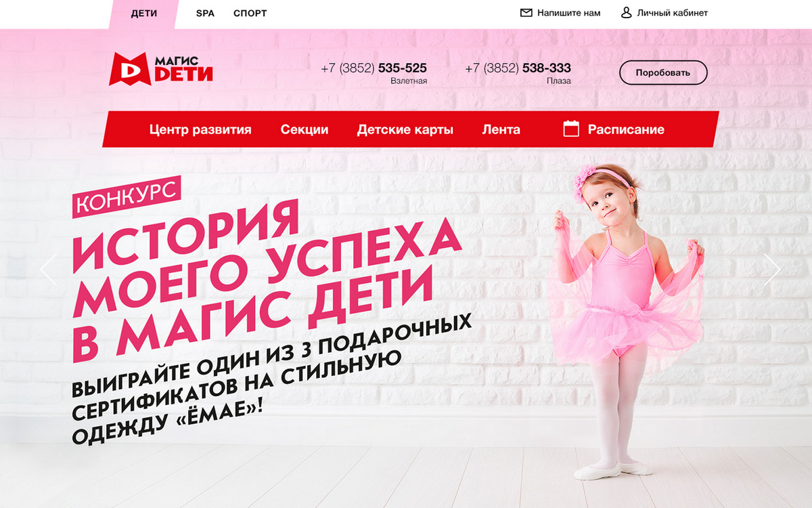Viewport: 812px width, 508px height.
Task: Call the Взлетная number 535-525
Action: click(374, 68)
